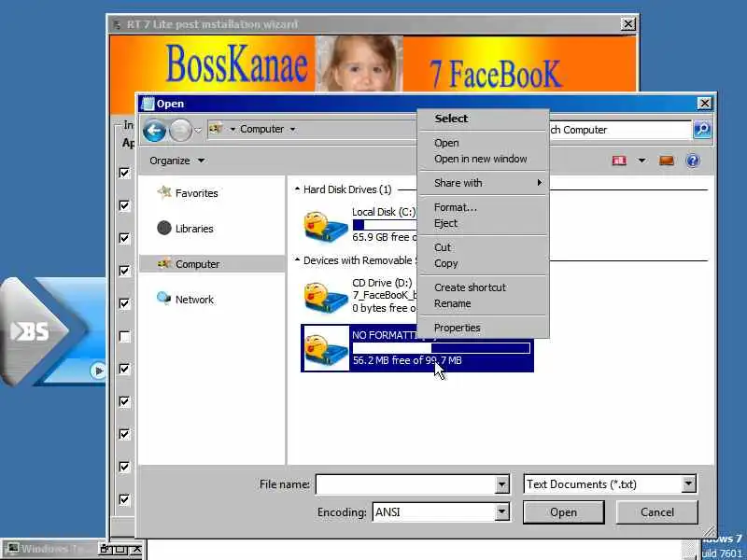This screenshot has height=560, width=747.
Task: Click the Network icon in sidebar
Action: click(164, 299)
